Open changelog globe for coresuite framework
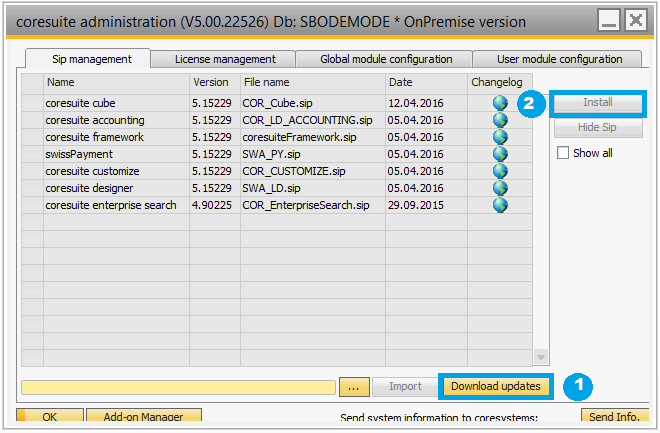The width and height of the screenshot is (660, 433). (500, 137)
